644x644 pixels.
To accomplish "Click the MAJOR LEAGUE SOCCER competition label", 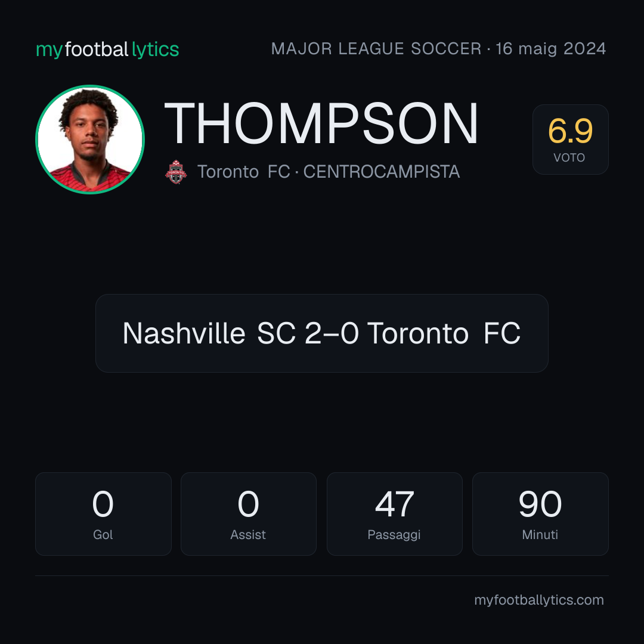I will pyautogui.click(x=376, y=49).
